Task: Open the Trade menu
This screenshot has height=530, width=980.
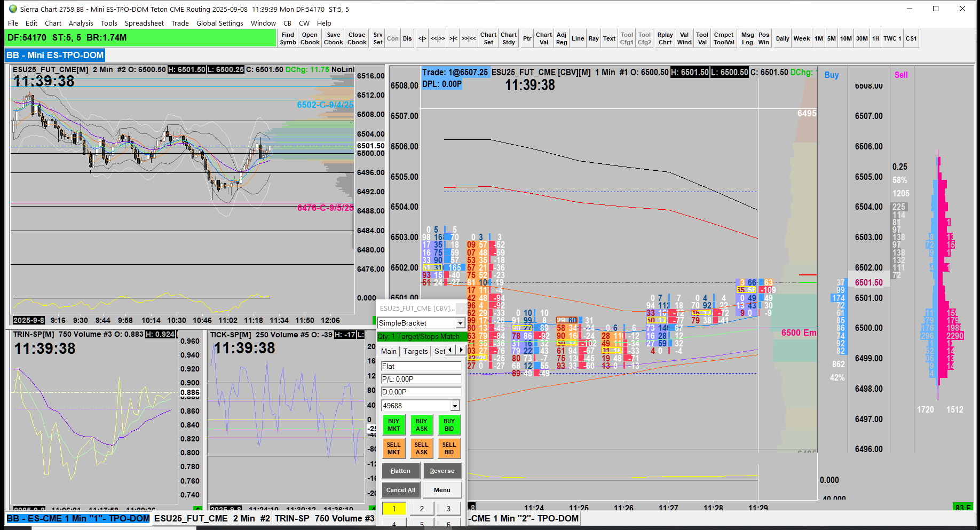Action: point(180,23)
